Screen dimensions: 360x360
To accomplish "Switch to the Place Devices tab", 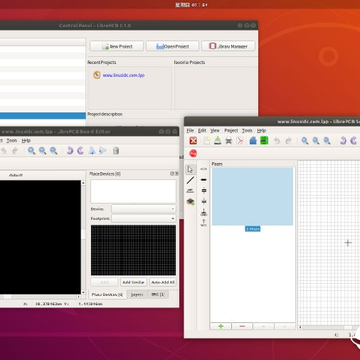I will coord(107,295).
